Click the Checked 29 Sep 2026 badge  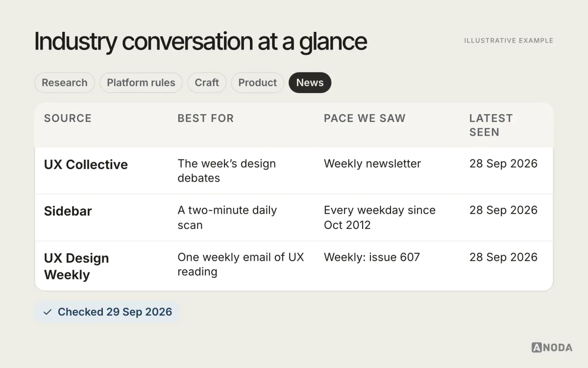point(107,312)
